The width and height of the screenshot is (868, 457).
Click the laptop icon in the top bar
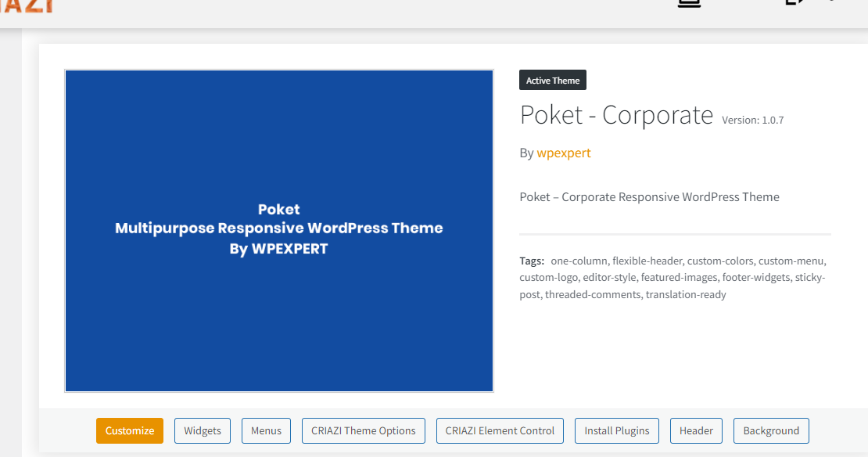click(x=688, y=3)
